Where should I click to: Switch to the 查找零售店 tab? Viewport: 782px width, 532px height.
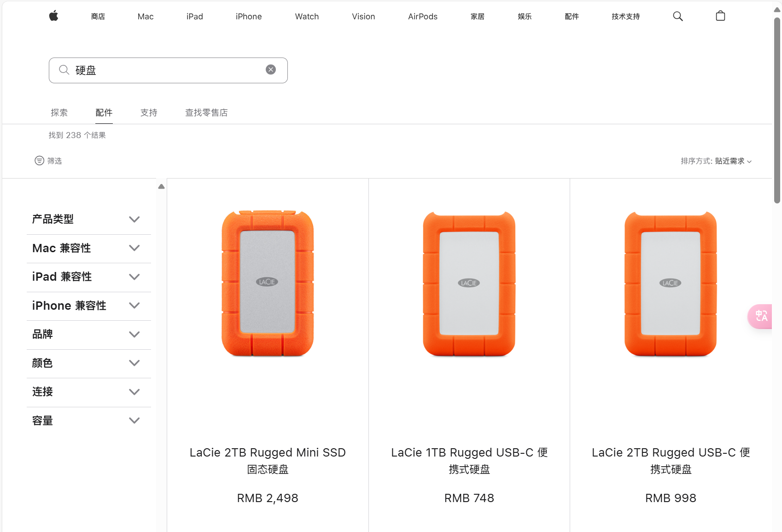pyautogui.click(x=206, y=113)
